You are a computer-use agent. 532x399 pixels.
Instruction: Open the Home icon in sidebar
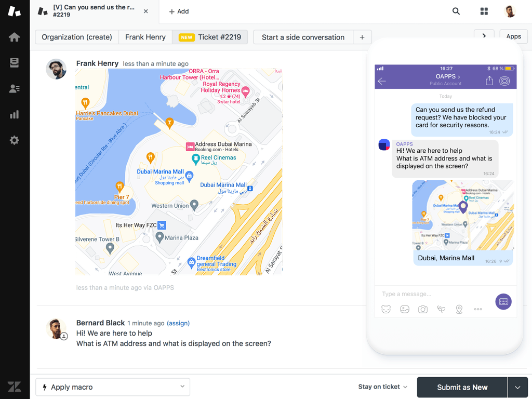(x=15, y=37)
